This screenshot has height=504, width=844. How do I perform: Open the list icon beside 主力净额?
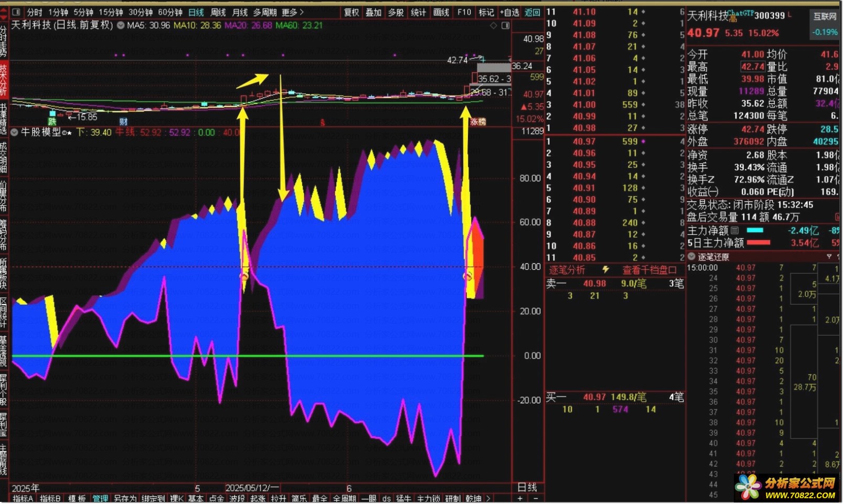(x=735, y=230)
